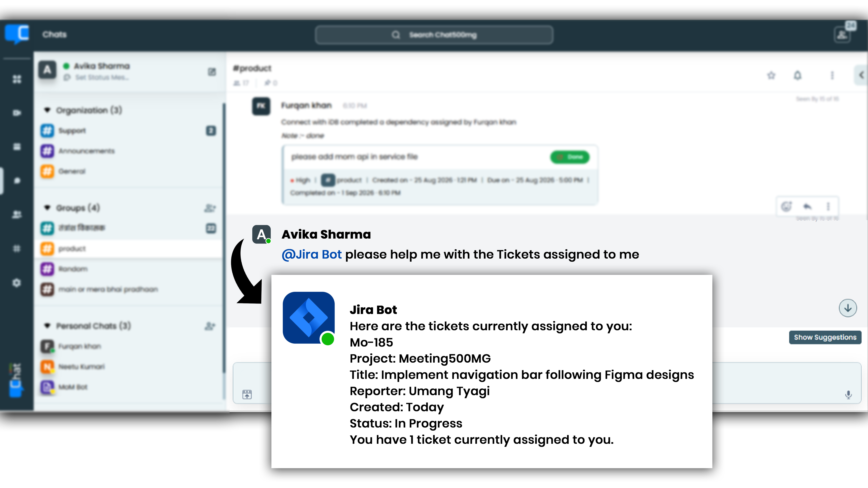Image resolution: width=868 pixels, height=488 pixels.
Task: Click the Search Chat500mg field
Action: tap(434, 35)
